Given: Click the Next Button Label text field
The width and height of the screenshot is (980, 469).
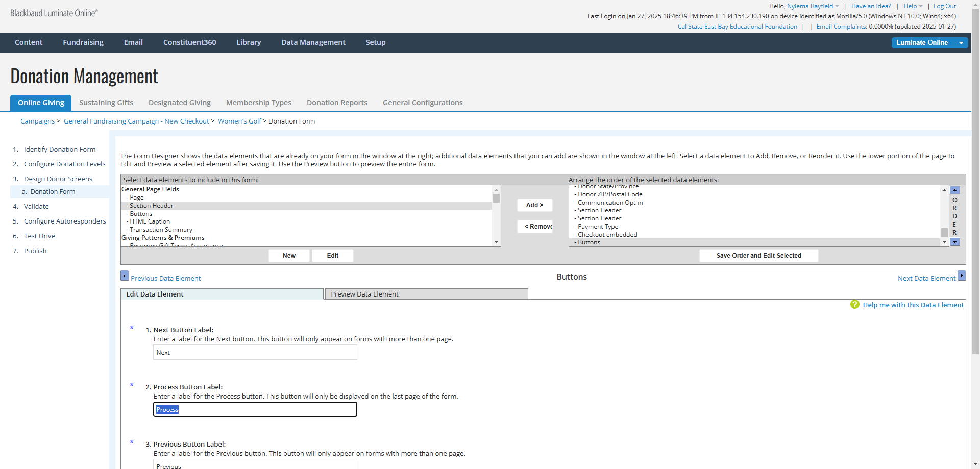Looking at the screenshot, I should coord(255,353).
